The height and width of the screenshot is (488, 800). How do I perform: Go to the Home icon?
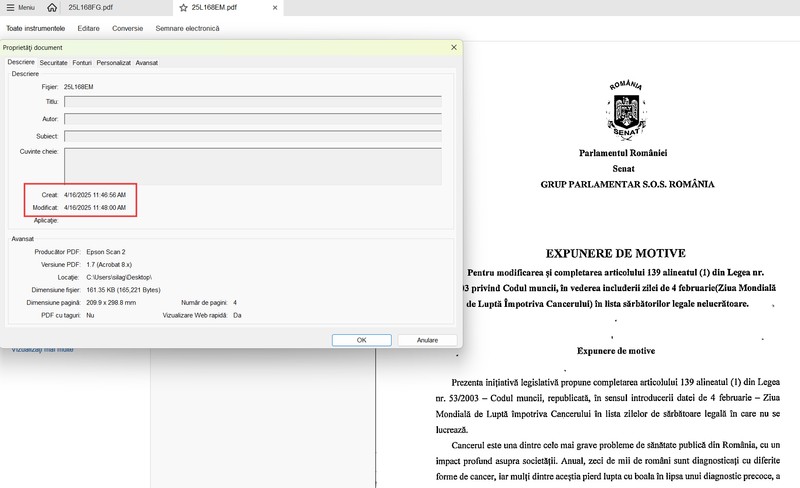click(x=52, y=8)
